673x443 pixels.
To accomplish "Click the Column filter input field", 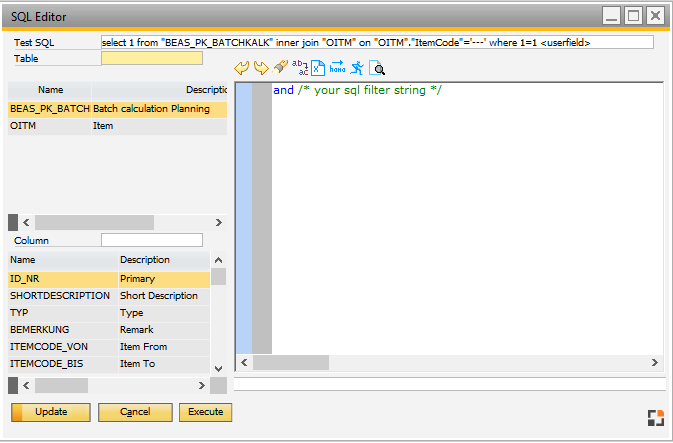I will [x=151, y=240].
